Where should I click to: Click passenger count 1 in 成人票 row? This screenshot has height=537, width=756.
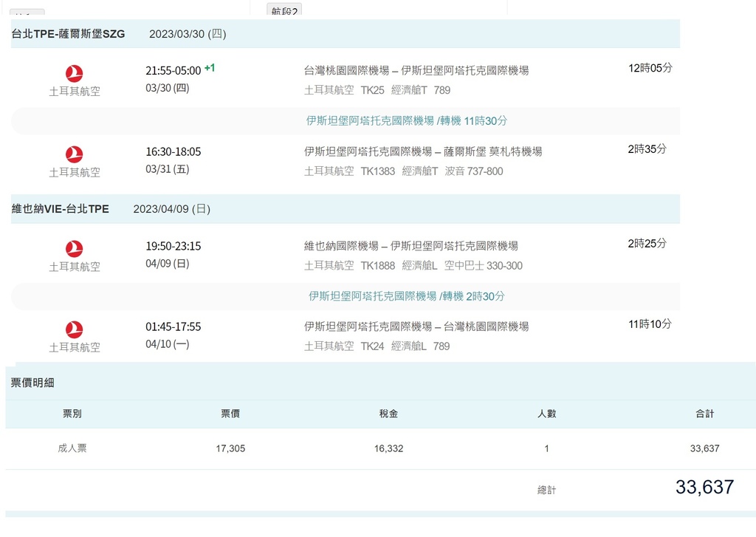coord(546,448)
